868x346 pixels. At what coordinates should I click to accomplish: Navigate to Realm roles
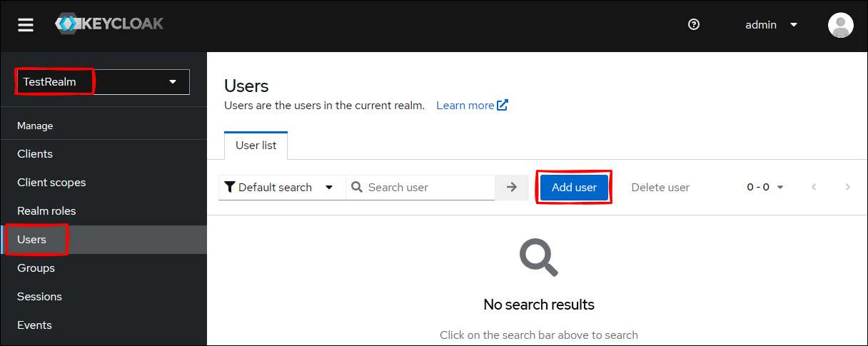pyautogui.click(x=46, y=211)
